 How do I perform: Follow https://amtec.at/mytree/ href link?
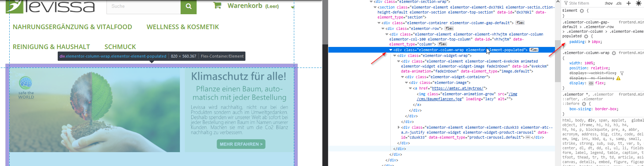pyautogui.click(x=458, y=88)
